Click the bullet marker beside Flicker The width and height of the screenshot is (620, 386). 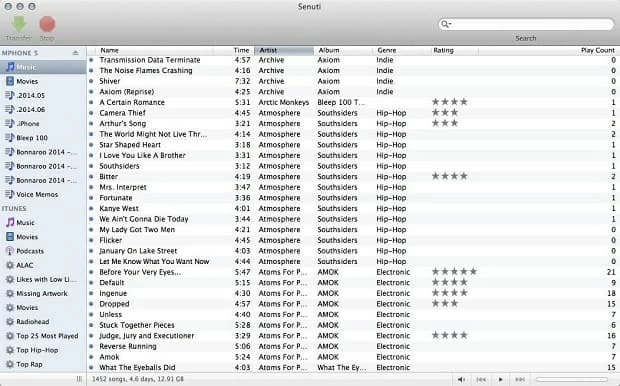(x=91, y=240)
